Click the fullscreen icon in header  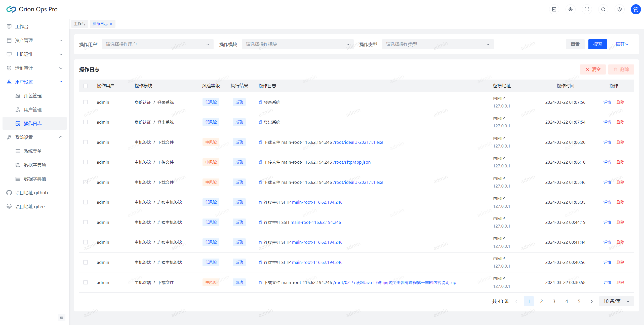(x=587, y=9)
